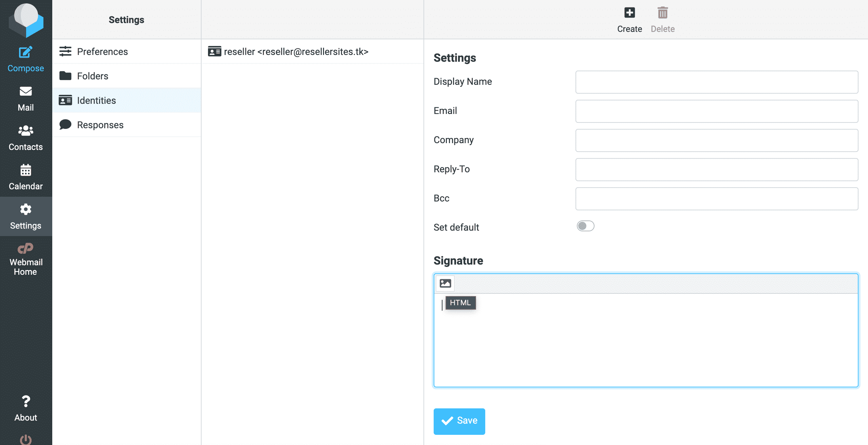This screenshot has width=868, height=445.
Task: Select Identities settings section
Action: (127, 100)
